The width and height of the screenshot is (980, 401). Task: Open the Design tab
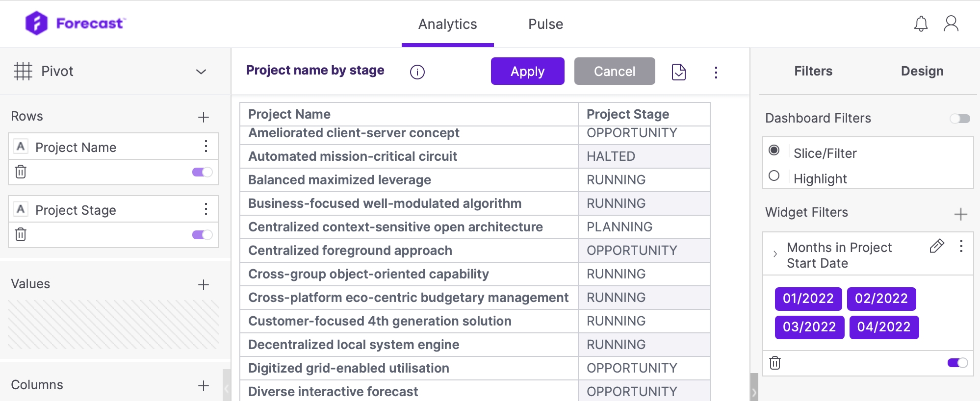pyautogui.click(x=922, y=71)
